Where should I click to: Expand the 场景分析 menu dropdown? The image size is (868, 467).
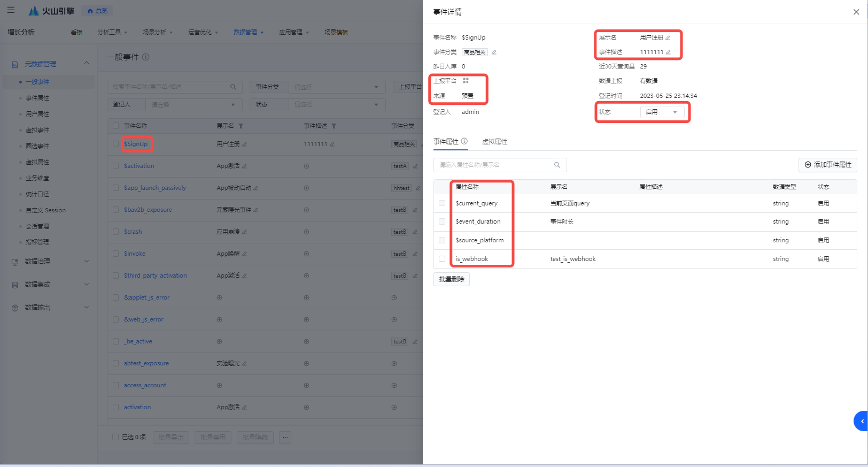(x=158, y=32)
